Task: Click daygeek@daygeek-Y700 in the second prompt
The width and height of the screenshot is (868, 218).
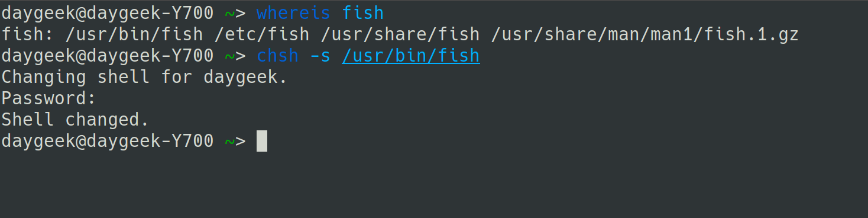Action: click(x=107, y=56)
